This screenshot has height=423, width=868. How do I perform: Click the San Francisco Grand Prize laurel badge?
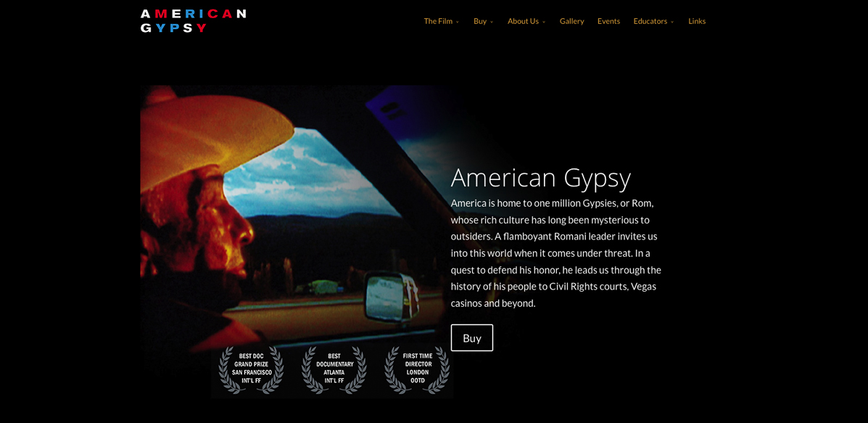(251, 369)
